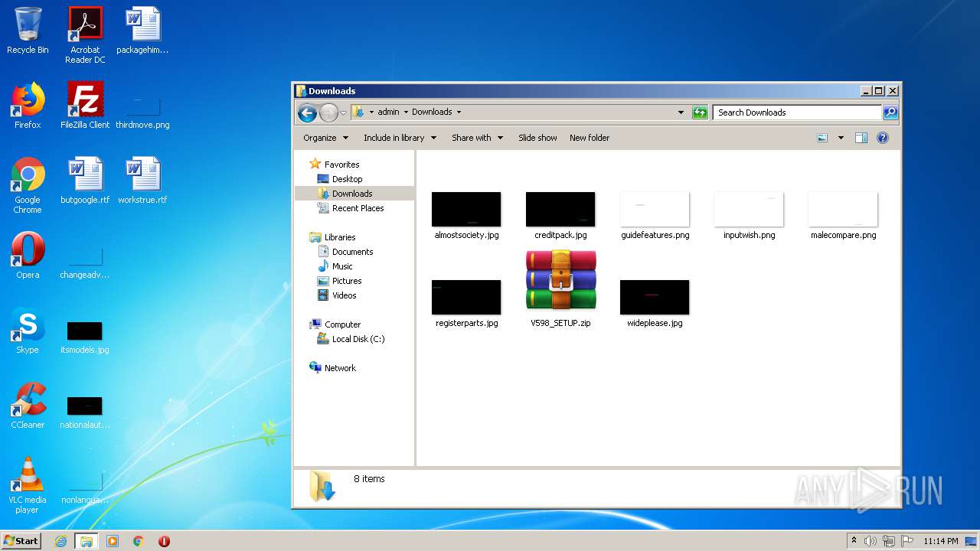This screenshot has width=980, height=551.
Task: Select butgoogle.rtf on the desktop
Action: 85,181
